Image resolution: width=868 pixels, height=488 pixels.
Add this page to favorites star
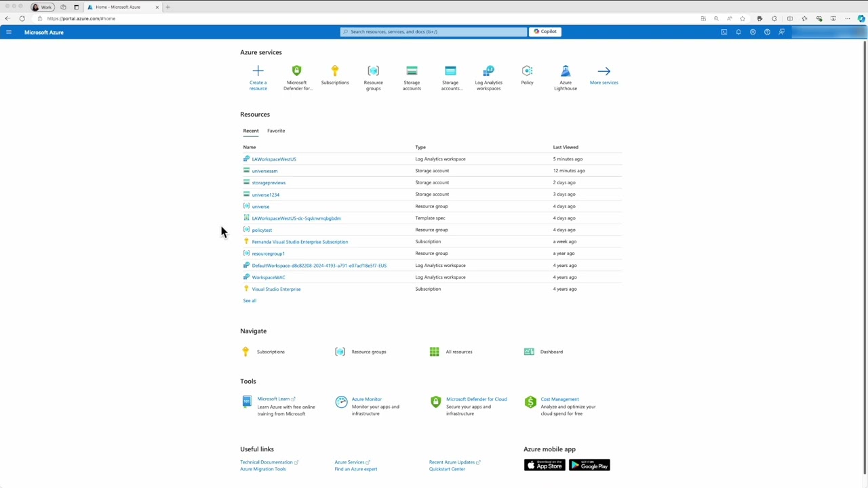743,18
